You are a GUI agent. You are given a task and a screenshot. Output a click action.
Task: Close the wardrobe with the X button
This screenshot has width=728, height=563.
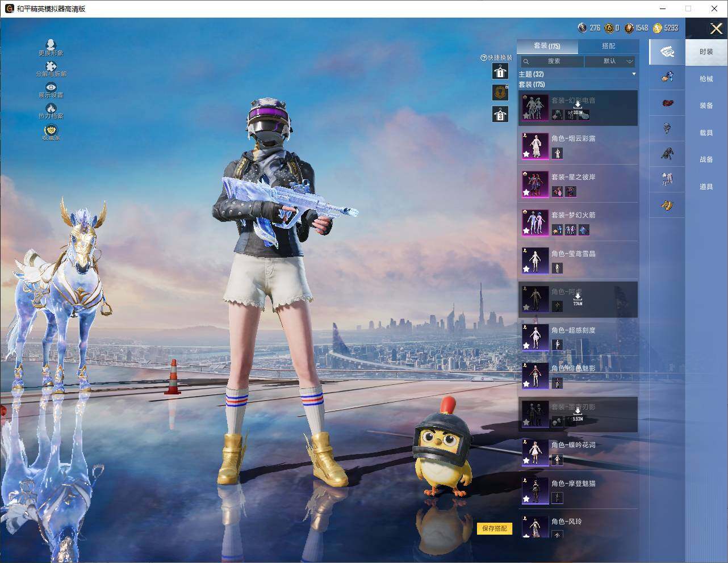click(716, 28)
